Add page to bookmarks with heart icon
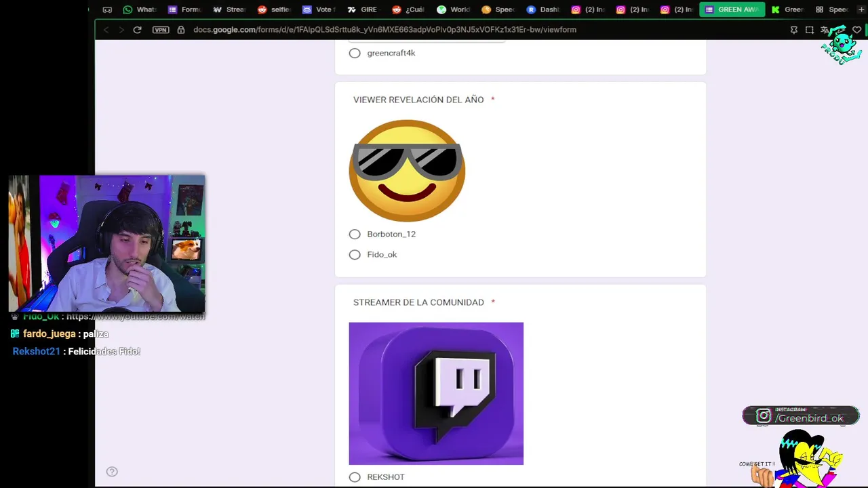The width and height of the screenshot is (868, 488). 857,30
